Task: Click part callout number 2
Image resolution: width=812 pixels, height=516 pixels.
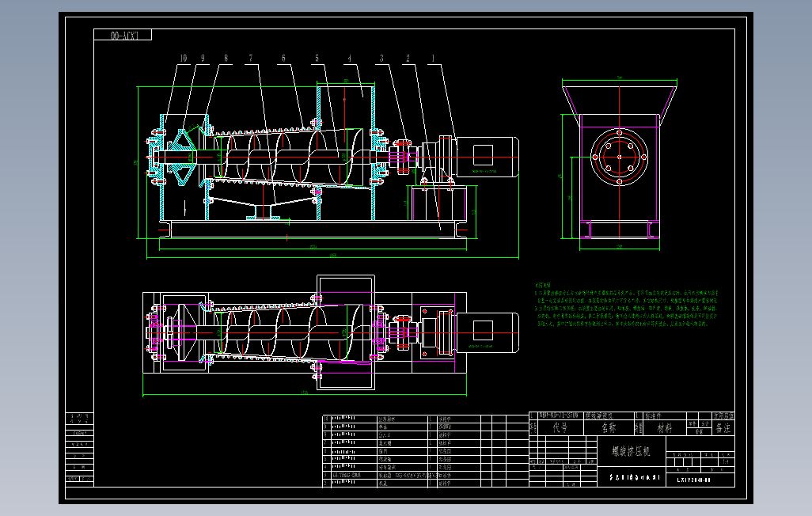Action: tap(408, 59)
